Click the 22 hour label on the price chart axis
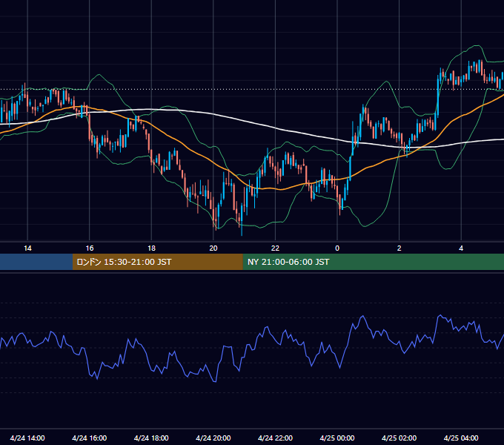 click(x=275, y=248)
